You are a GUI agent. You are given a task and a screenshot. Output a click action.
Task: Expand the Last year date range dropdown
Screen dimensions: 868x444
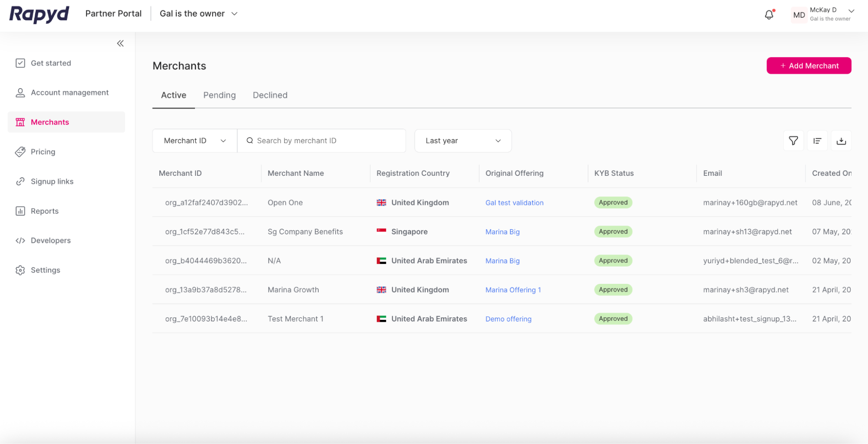(462, 141)
